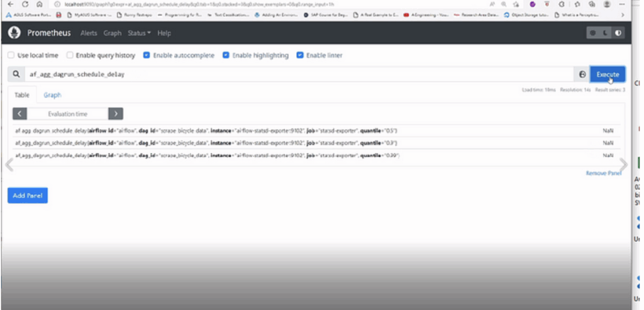644x310 pixels.
Task: Uncheck the Enable highlighting checkbox
Action: click(x=226, y=55)
